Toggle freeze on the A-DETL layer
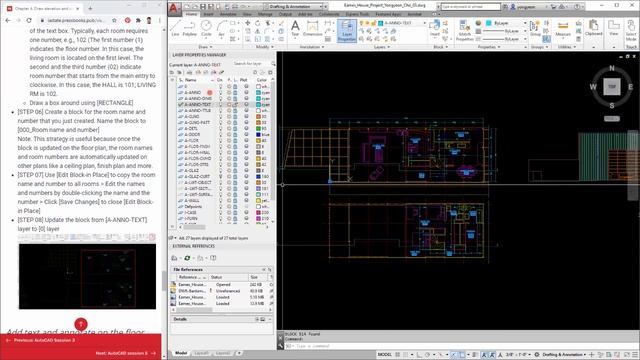This screenshot has height=360, width=640. pyautogui.click(x=229, y=129)
